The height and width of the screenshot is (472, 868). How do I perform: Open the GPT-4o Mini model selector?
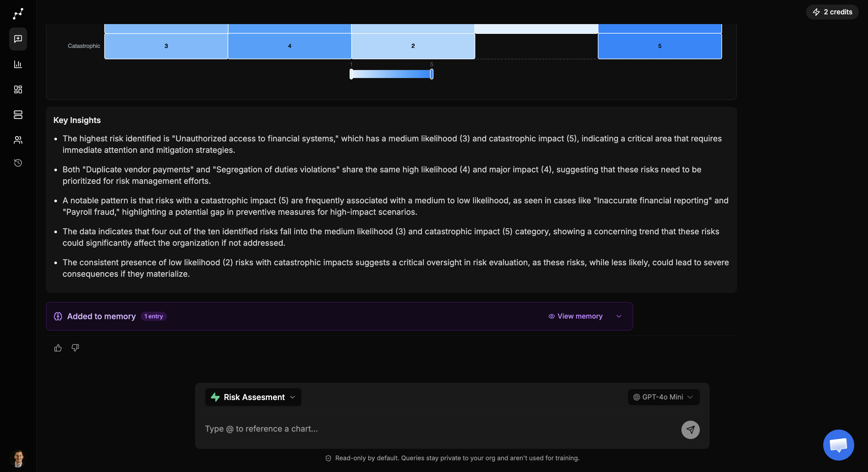[x=663, y=397]
